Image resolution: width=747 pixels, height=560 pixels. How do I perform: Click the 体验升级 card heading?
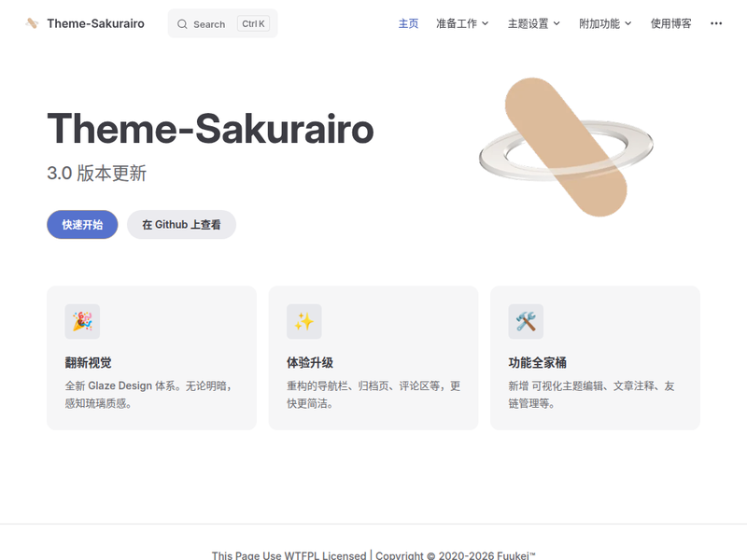point(310,363)
